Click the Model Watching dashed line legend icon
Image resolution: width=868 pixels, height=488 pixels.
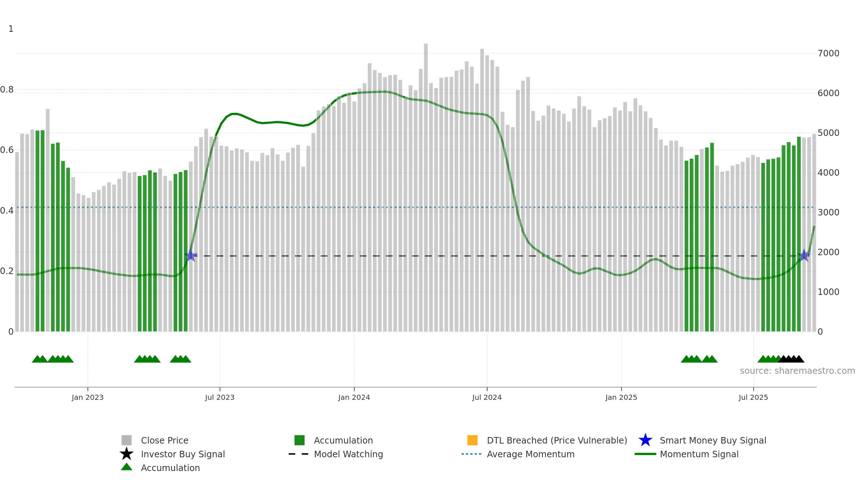[298, 454]
